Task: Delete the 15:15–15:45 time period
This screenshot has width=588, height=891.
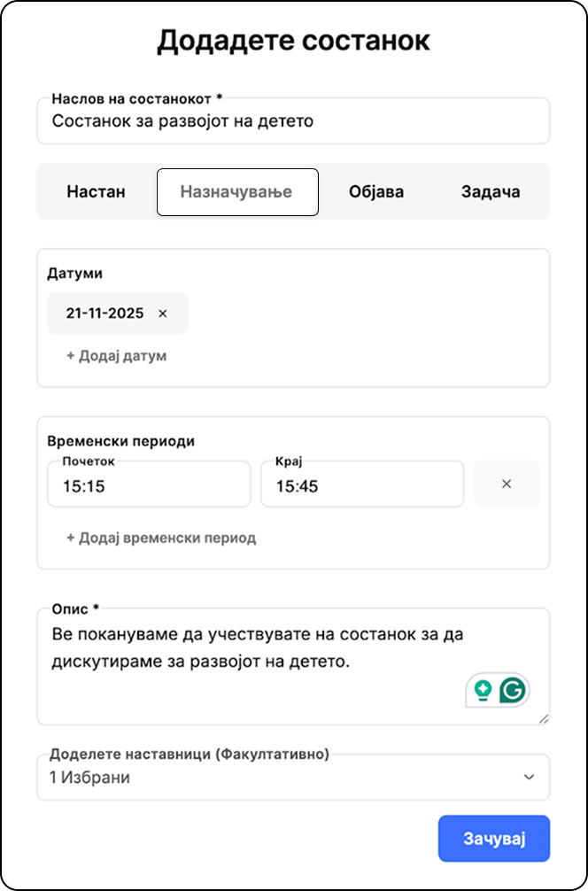Action: [507, 484]
